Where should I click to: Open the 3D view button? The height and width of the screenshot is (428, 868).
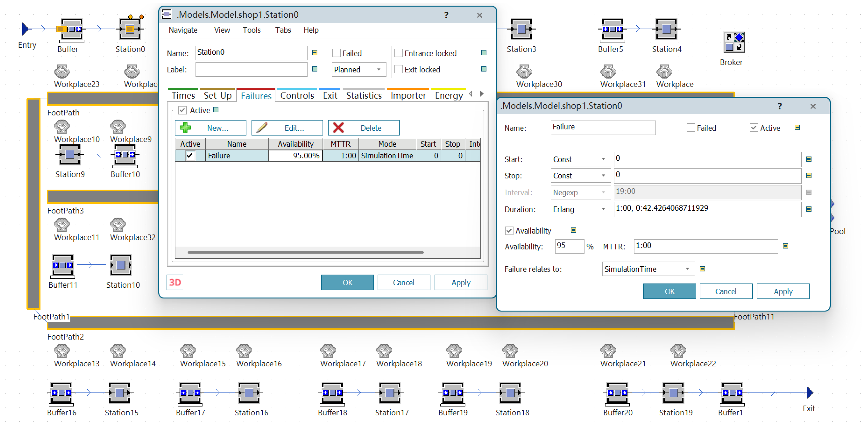(175, 282)
